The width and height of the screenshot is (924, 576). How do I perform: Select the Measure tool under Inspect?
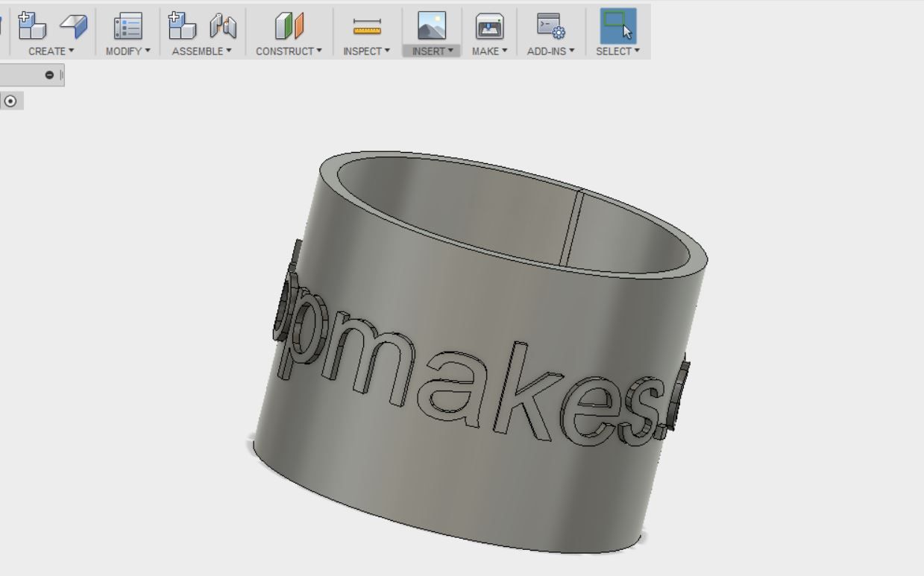click(x=365, y=23)
